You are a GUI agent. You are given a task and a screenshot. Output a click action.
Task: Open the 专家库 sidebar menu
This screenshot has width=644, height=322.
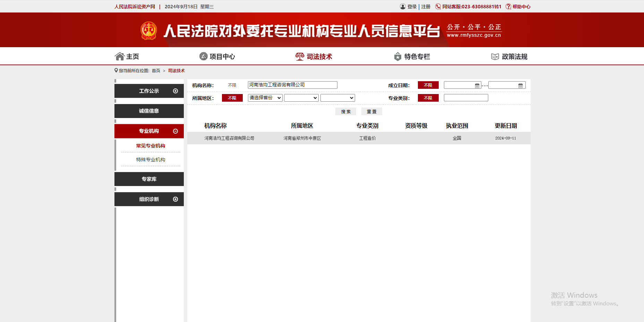149,179
